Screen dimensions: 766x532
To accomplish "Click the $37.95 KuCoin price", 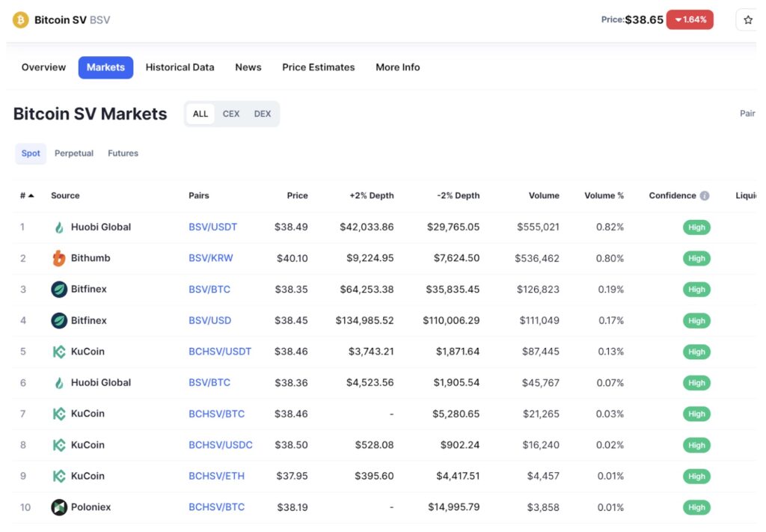I will (292, 476).
